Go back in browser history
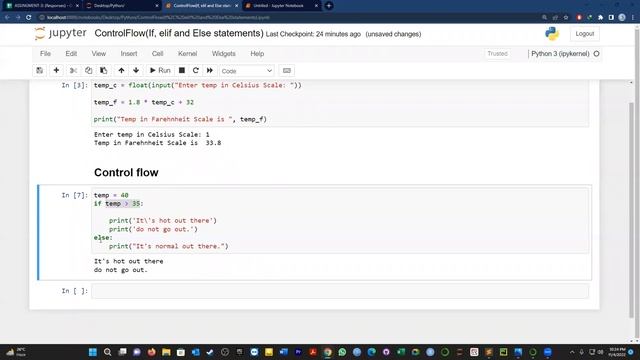The image size is (640, 360). (7, 18)
